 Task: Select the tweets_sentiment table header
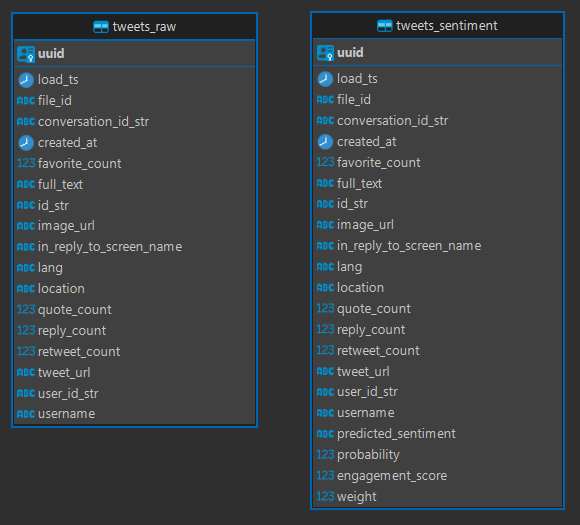[437, 26]
